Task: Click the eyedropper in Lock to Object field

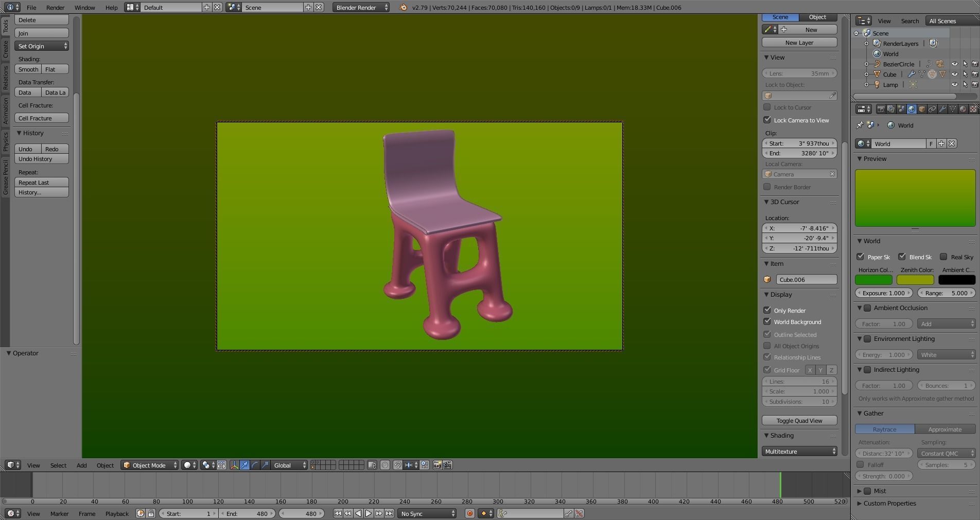Action: [x=832, y=96]
